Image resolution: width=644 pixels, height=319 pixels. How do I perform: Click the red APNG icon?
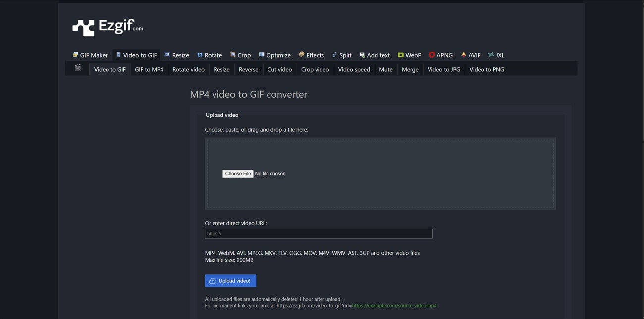click(432, 55)
